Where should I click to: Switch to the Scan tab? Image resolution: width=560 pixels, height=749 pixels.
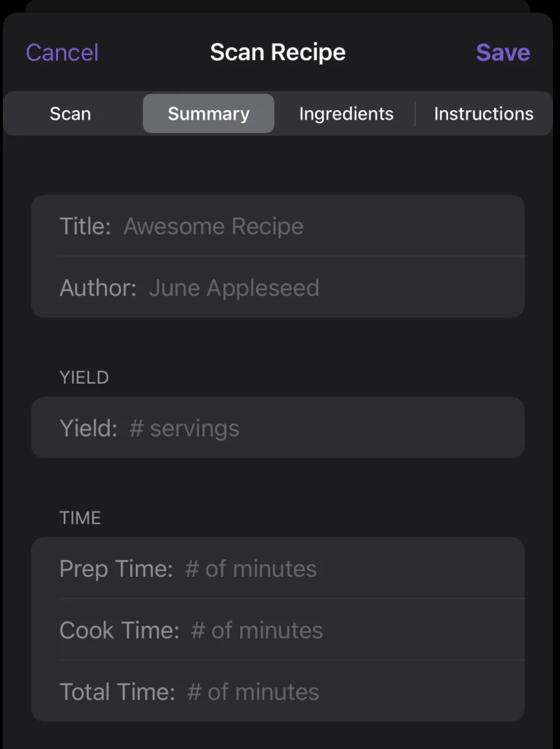(70, 113)
